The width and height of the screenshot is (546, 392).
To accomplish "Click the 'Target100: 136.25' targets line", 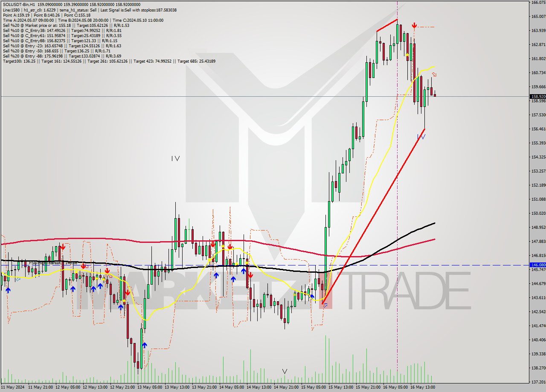I will 109,61.
